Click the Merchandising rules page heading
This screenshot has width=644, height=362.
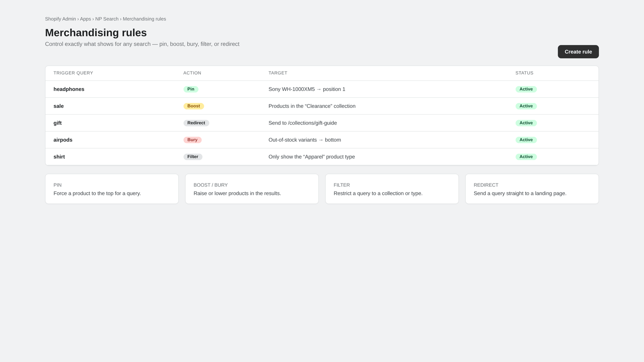pyautogui.click(x=96, y=33)
